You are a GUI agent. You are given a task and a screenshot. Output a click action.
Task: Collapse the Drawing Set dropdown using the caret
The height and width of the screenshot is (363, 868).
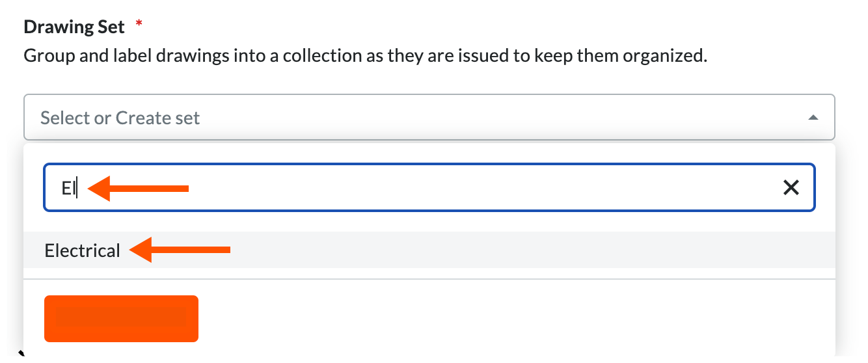[x=813, y=118]
